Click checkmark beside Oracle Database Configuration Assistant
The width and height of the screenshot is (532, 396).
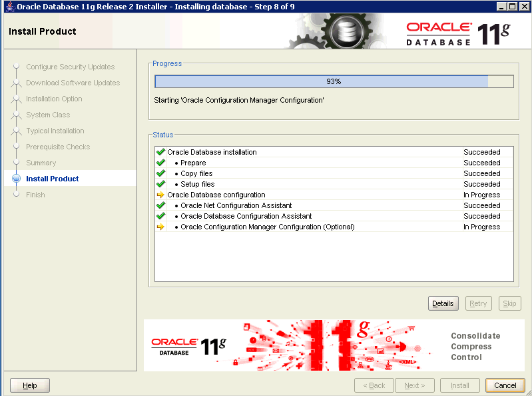(160, 216)
